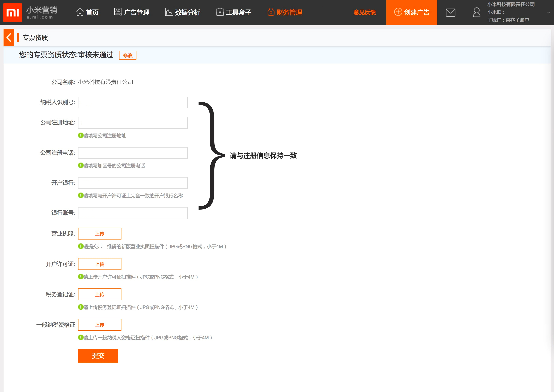
Task: Click the 纳税人识别号 input field
Action: point(132,102)
